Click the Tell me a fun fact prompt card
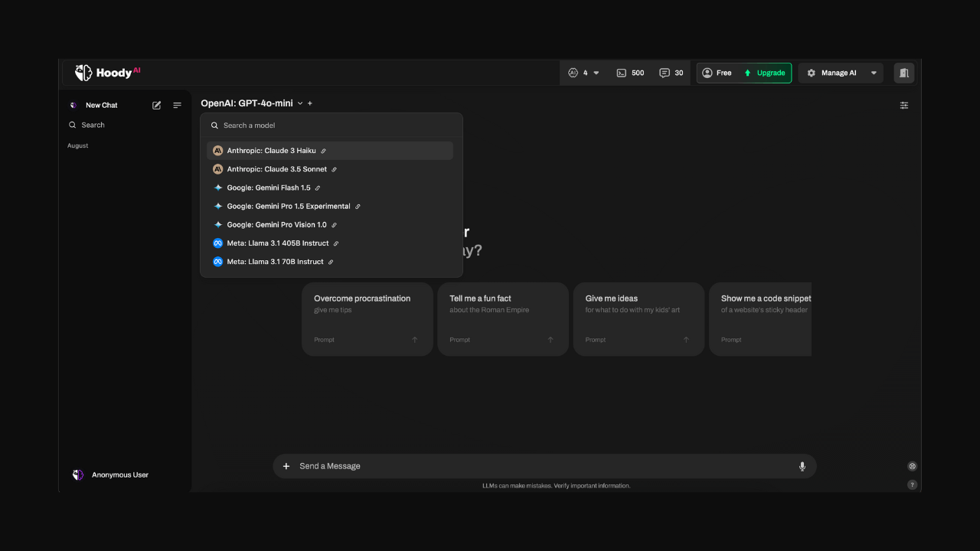Image resolution: width=980 pixels, height=551 pixels. tap(503, 319)
